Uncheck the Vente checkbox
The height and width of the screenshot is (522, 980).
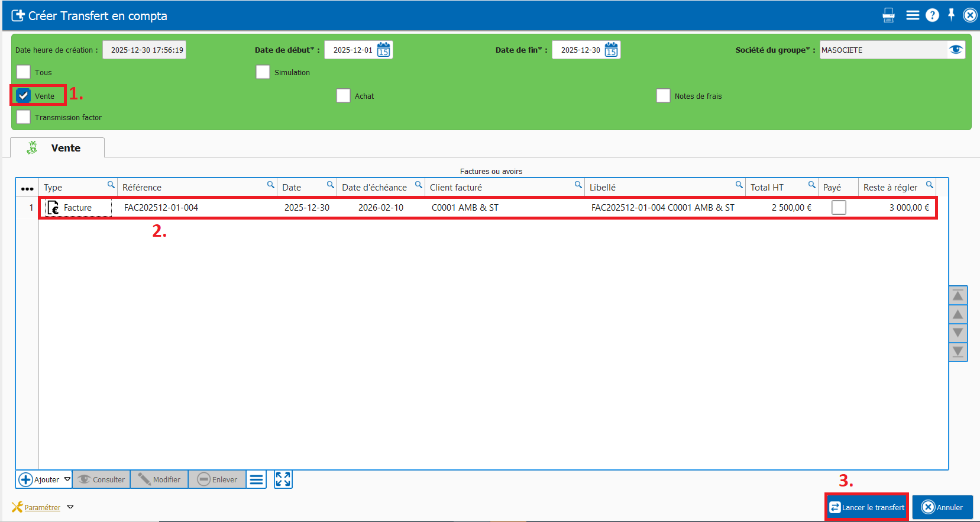click(x=24, y=95)
